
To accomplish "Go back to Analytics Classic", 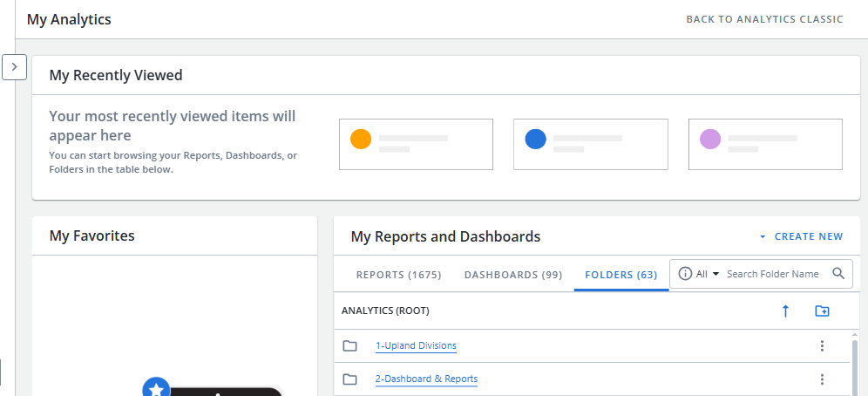I will coord(764,19).
